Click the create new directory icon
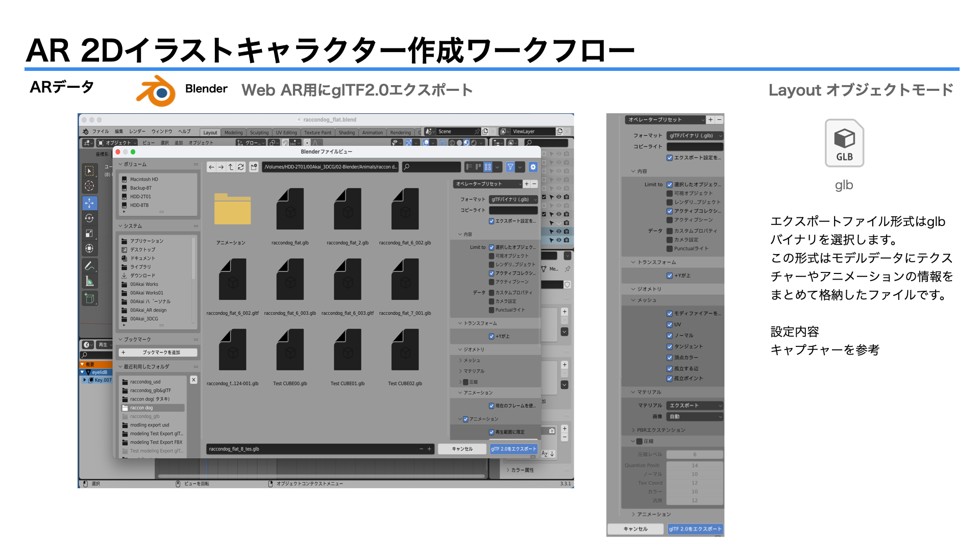The height and width of the screenshot is (551, 980). click(254, 167)
